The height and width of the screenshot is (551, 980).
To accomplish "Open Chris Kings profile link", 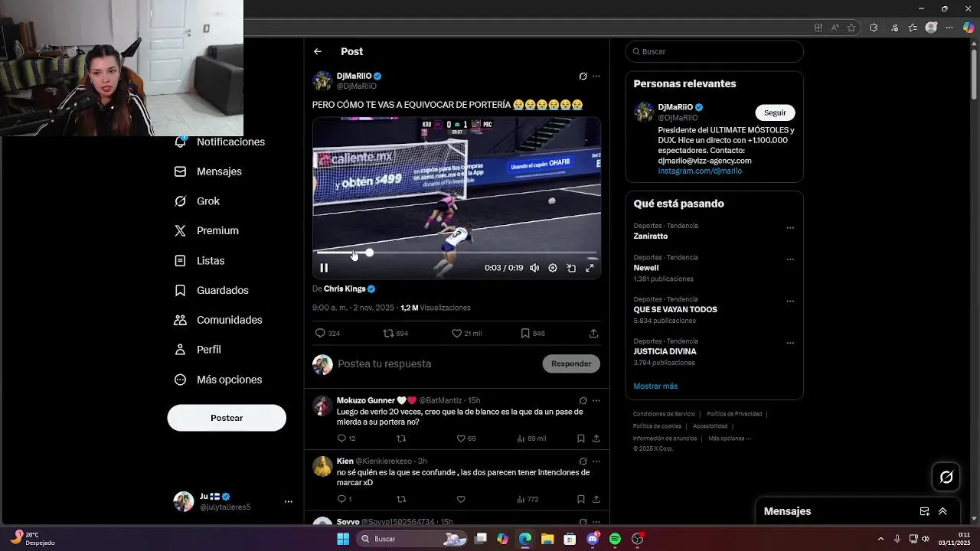I will pos(345,289).
